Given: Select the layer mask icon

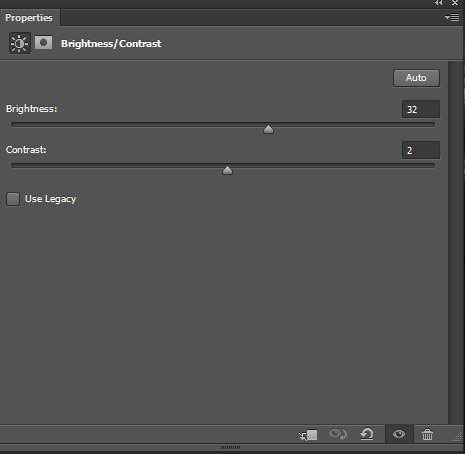Looking at the screenshot, I should [x=43, y=43].
